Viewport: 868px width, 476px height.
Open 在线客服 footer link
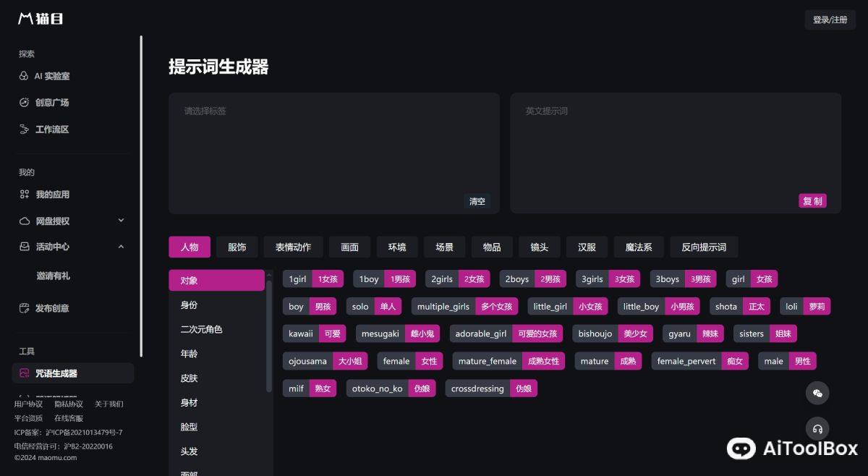tap(69, 418)
